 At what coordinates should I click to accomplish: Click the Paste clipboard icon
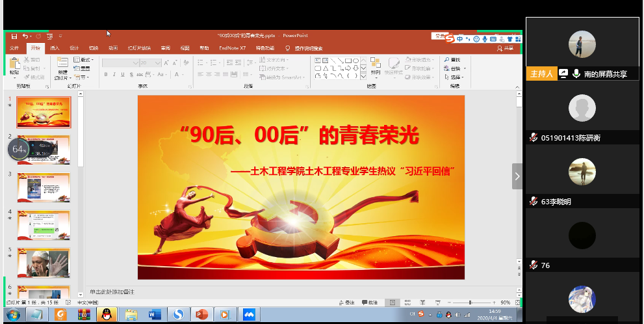pos(14,64)
